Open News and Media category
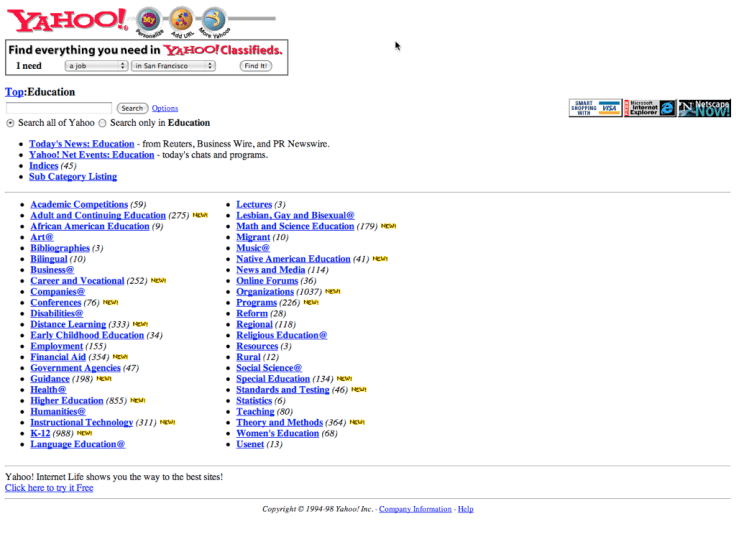This screenshot has height=552, width=736. click(270, 270)
